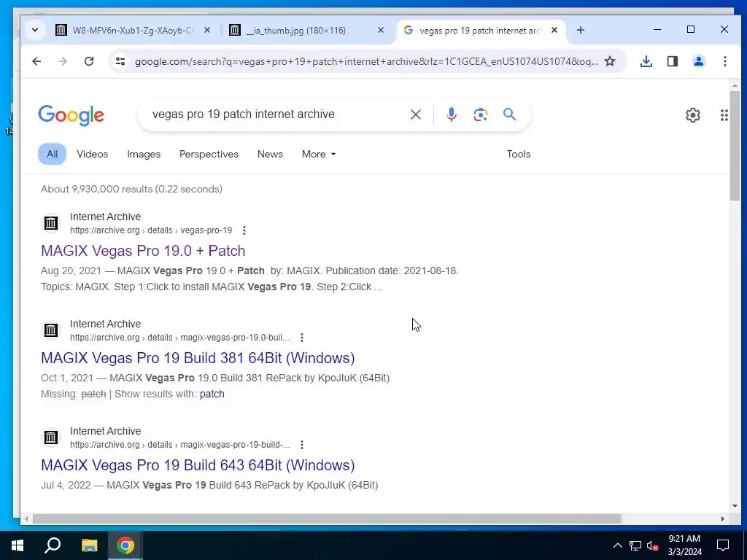Click the horizontal scrollbar thumb
The width and height of the screenshot is (747, 560).
(326, 518)
